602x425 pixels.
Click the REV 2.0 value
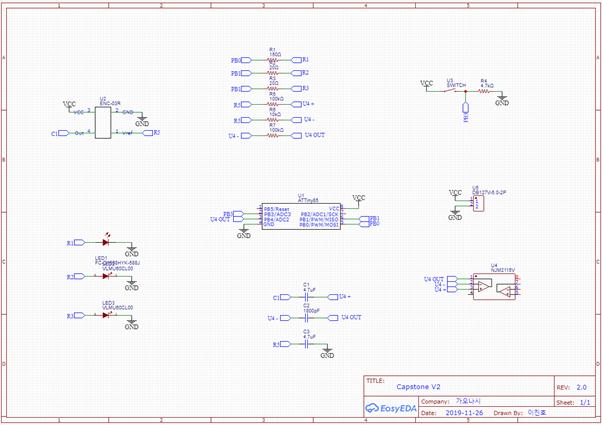point(581,386)
